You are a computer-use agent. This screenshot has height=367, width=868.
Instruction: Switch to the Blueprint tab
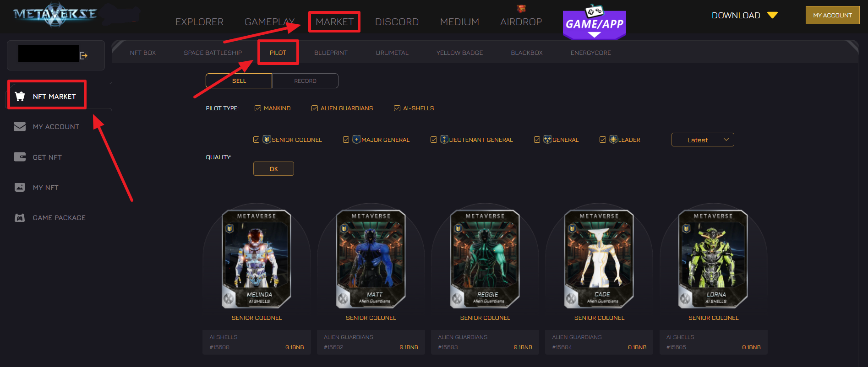click(331, 53)
